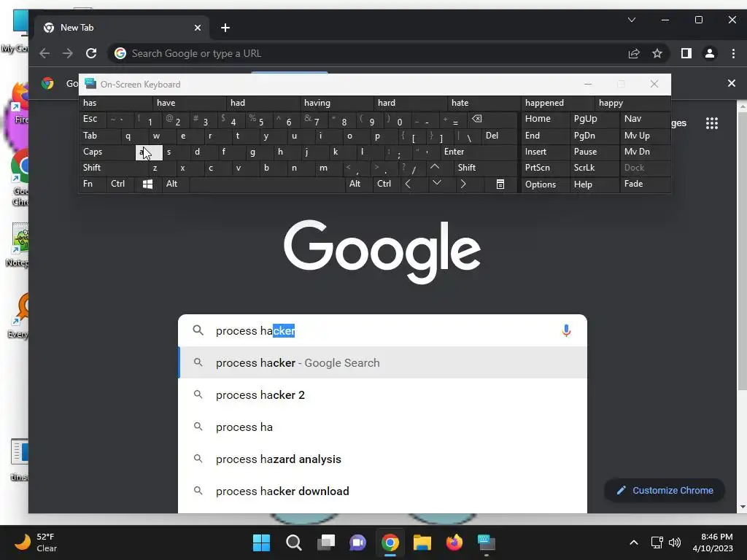This screenshot has width=747, height=560.
Task: Bookmark this tab with the star icon
Action: [x=657, y=53]
